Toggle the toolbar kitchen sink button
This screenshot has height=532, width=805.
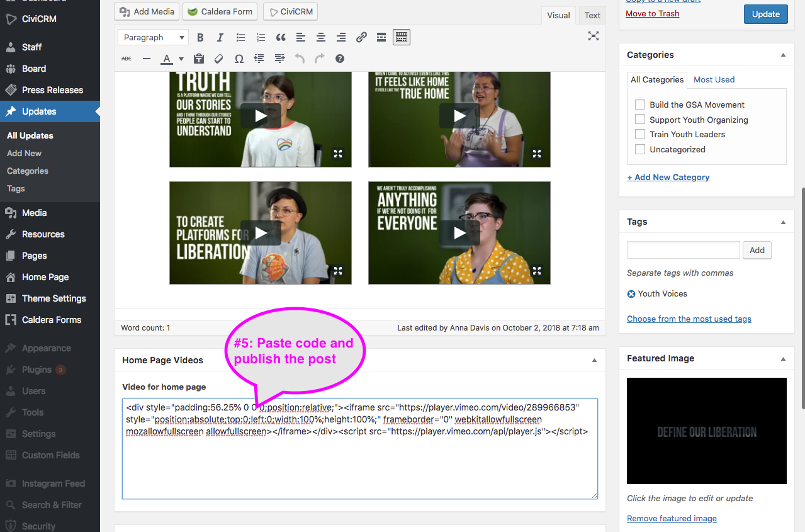click(402, 38)
